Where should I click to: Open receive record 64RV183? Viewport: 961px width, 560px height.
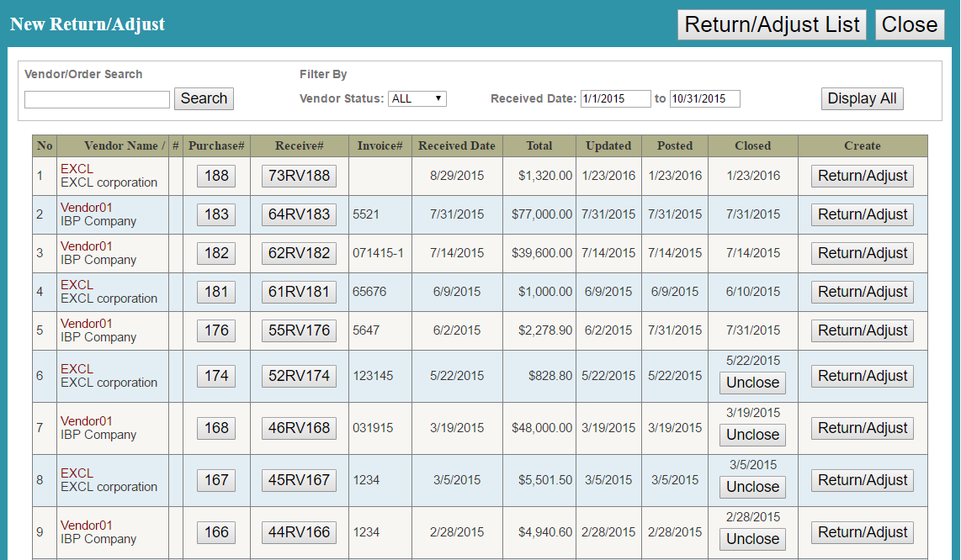pos(299,214)
